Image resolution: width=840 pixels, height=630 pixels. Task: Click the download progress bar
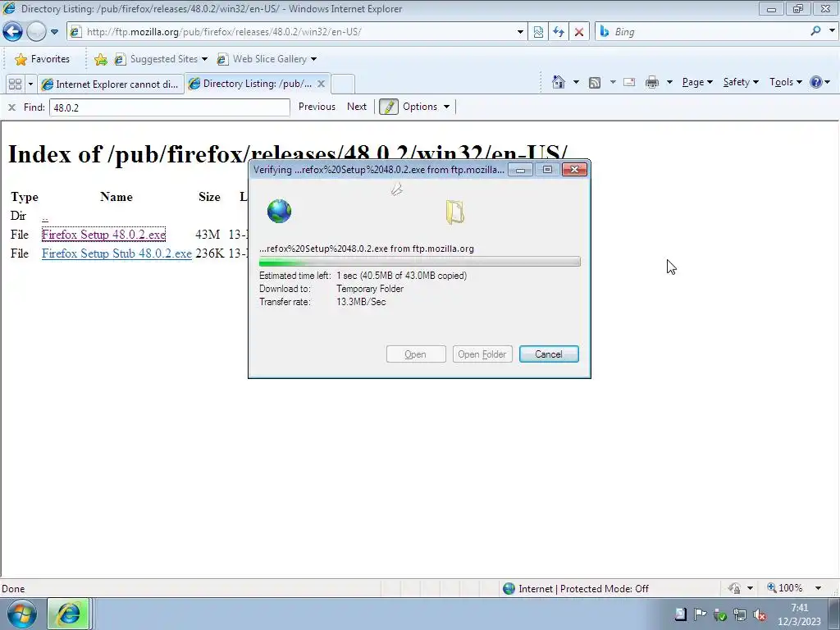(x=419, y=262)
